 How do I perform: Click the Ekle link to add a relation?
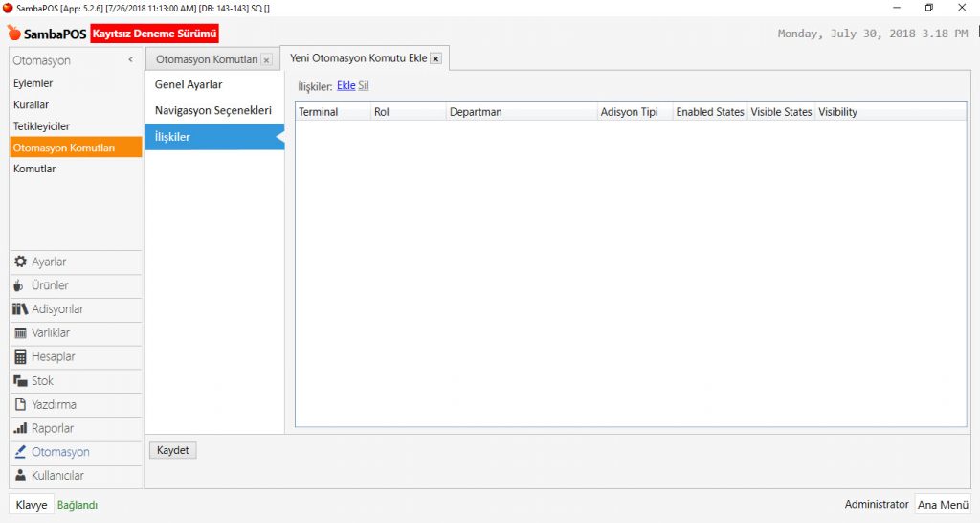345,86
